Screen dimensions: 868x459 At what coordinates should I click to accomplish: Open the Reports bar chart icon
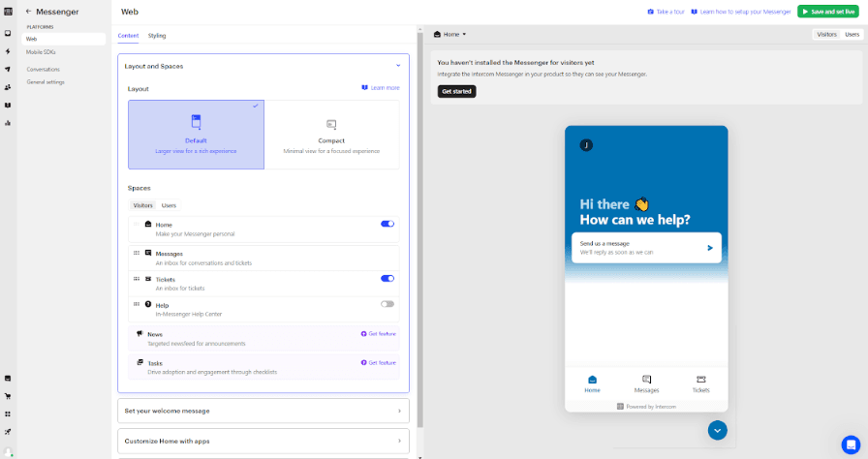point(8,123)
